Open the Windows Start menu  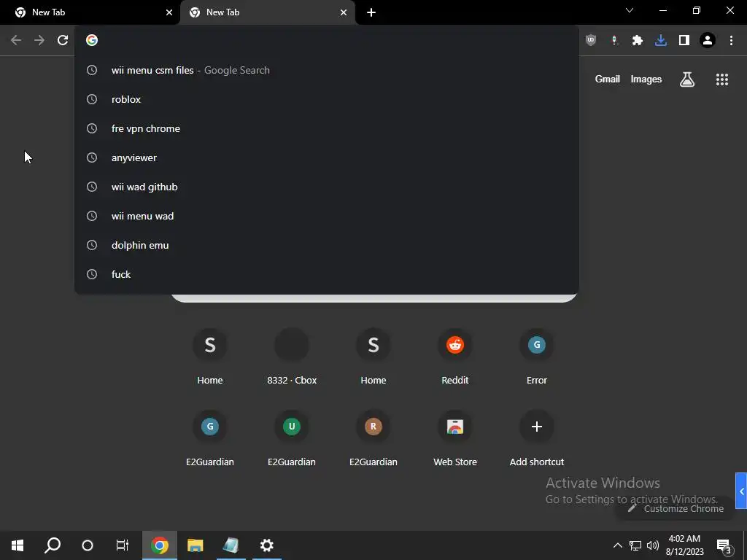pyautogui.click(x=18, y=545)
